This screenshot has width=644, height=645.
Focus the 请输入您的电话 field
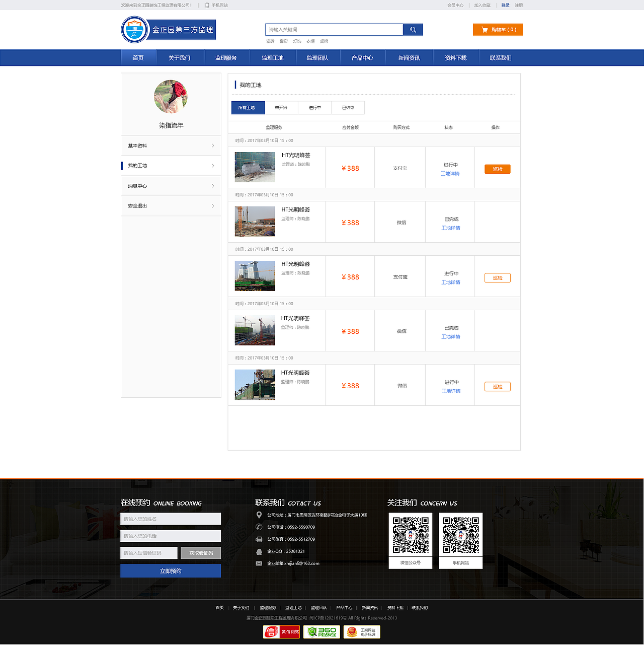coord(171,536)
